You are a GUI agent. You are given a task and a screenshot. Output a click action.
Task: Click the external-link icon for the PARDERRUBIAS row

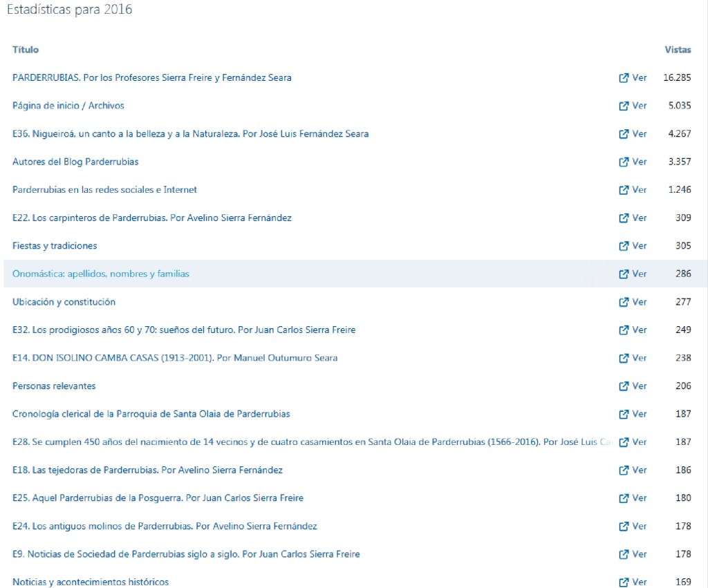coord(624,78)
